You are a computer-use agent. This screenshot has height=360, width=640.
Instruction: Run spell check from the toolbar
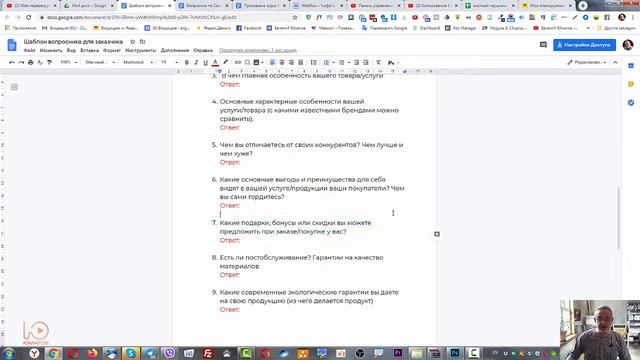tap(40, 62)
